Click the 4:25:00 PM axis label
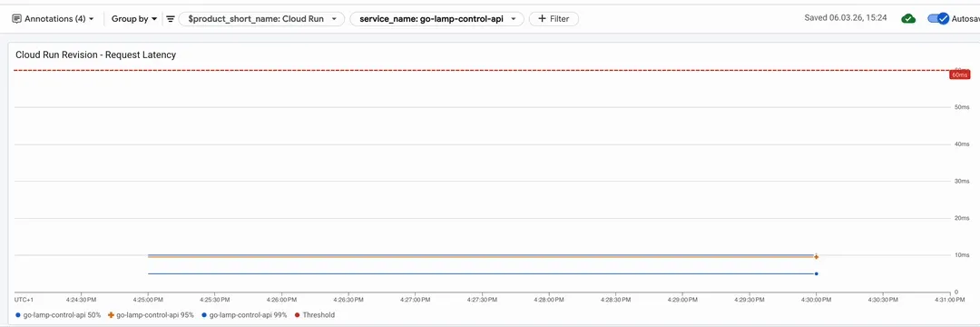 pos(148,300)
